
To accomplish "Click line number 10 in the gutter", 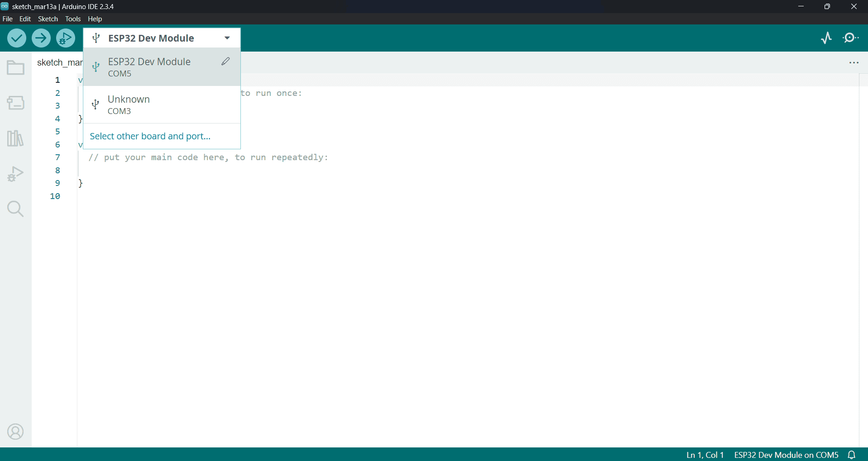I will (x=55, y=196).
